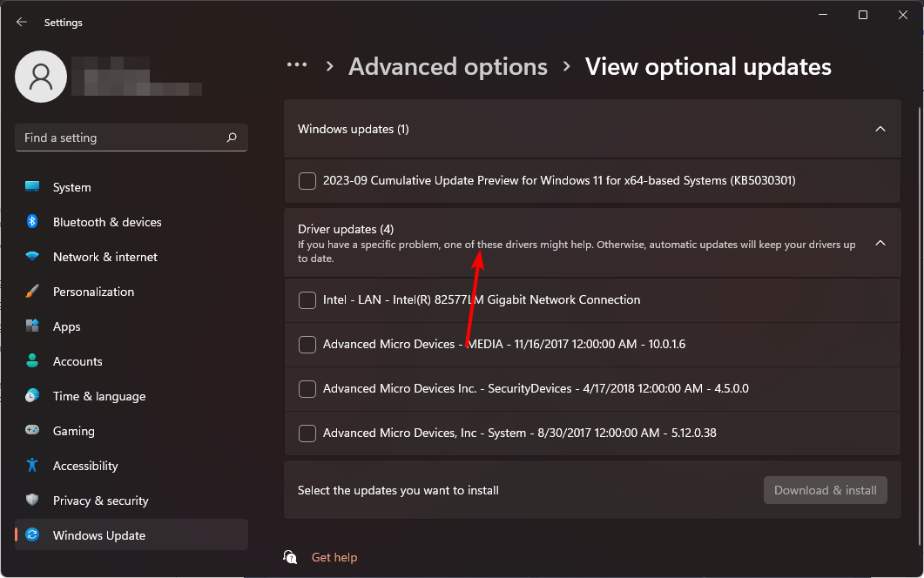
Task: Navigate back to Advanced options
Action: click(x=448, y=66)
